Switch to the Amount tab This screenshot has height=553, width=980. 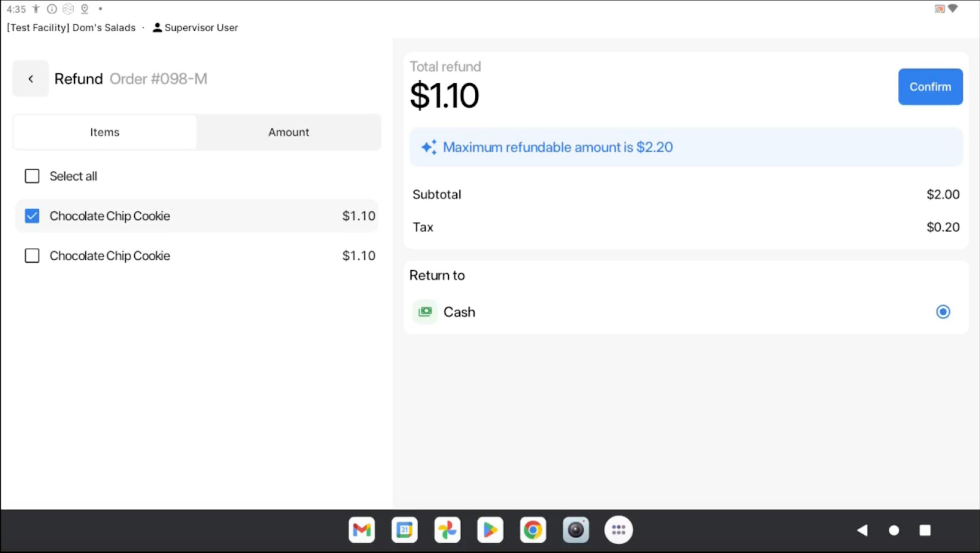point(289,132)
